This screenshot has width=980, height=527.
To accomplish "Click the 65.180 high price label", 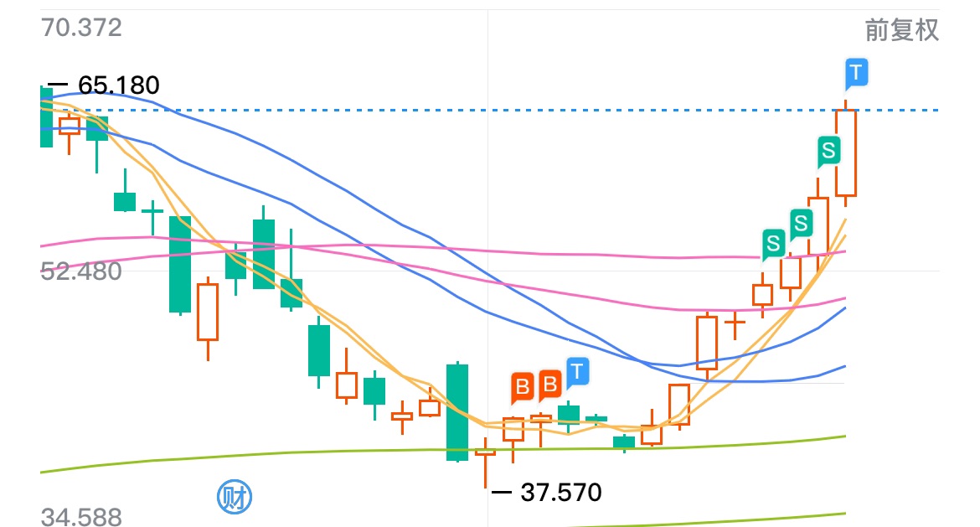I will tap(119, 85).
